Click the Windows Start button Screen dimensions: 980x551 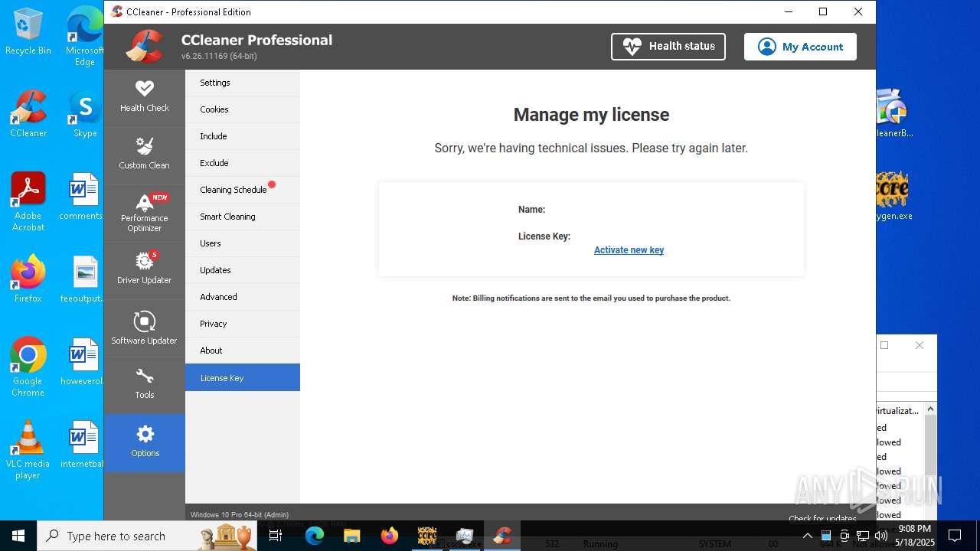18,536
